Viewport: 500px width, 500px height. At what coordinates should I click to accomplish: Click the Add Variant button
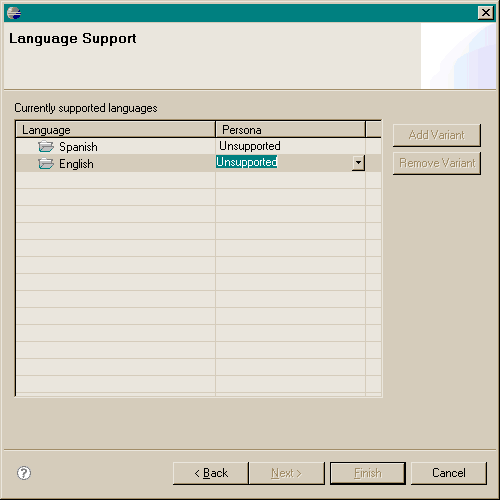(437, 135)
